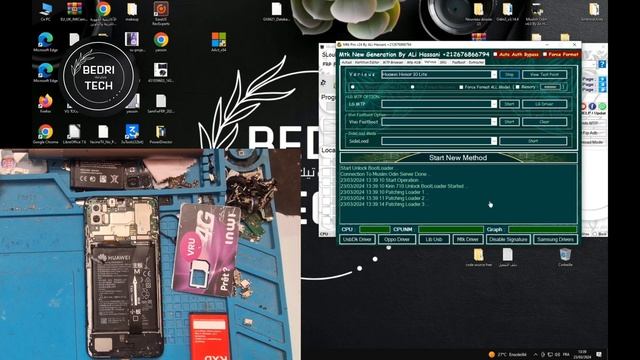Open the EaseUS RecExperts desktop shortcut
The width and height of the screenshot is (640, 360).
point(161,12)
